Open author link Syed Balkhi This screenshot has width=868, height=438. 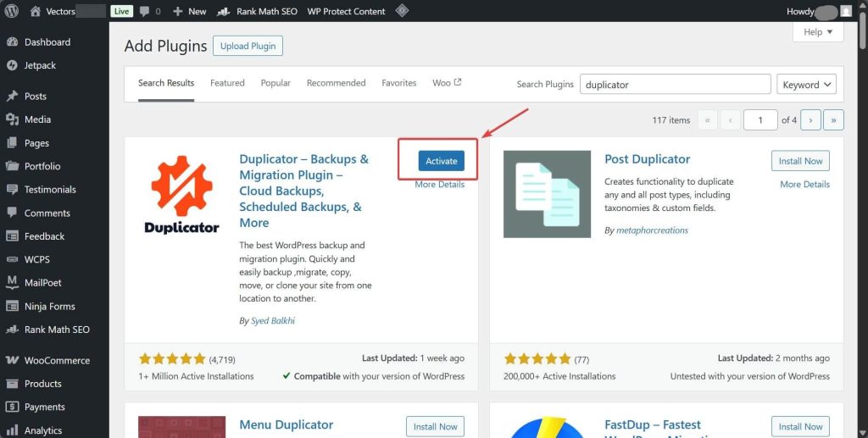(273, 321)
